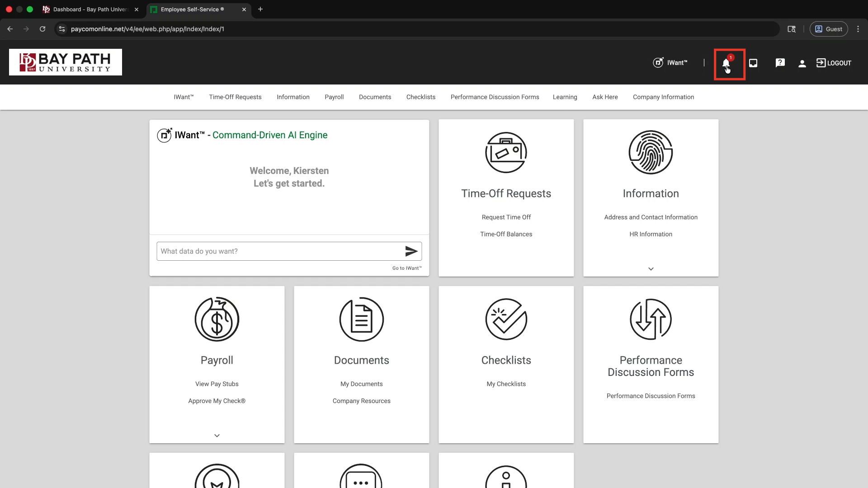Open the inbox tray icon
Image resolution: width=868 pixels, height=488 pixels.
tap(753, 63)
